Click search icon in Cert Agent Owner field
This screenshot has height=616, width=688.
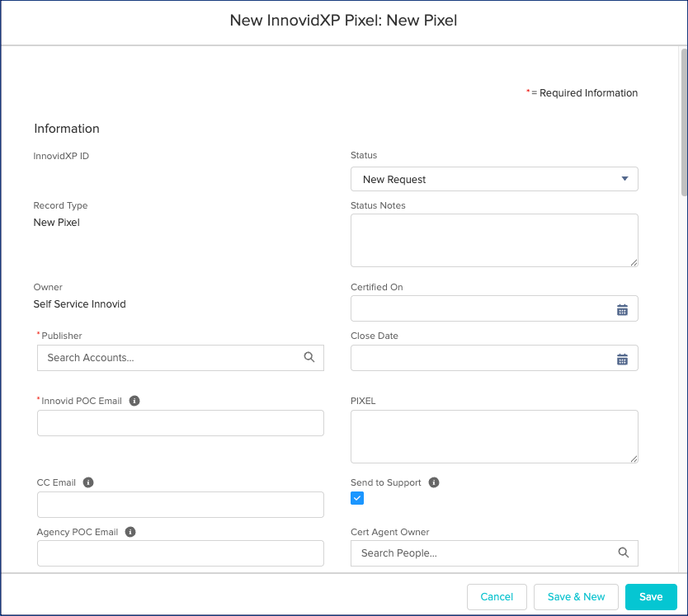(x=624, y=553)
